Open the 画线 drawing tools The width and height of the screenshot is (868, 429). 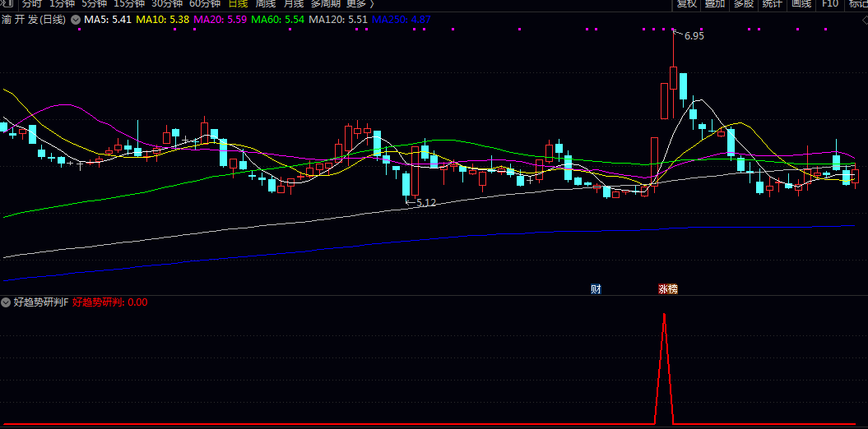(x=801, y=3)
